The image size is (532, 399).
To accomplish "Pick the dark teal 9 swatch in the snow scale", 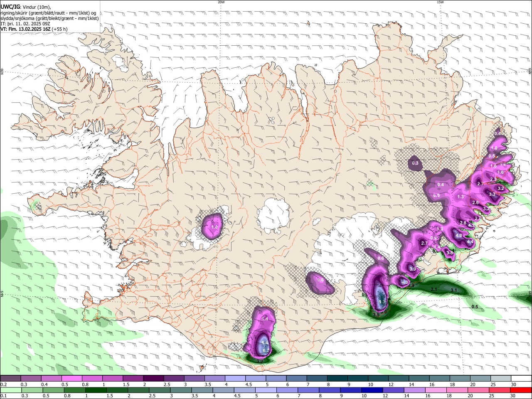I will [358, 378].
